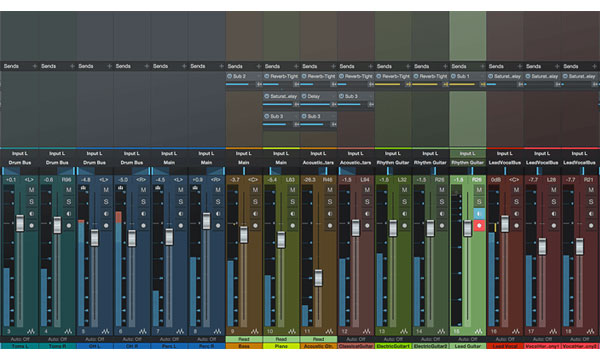Select the Reverb-Tight send on Piano
Image resolution: width=600 pixels, height=360 pixels.
(x=284, y=77)
